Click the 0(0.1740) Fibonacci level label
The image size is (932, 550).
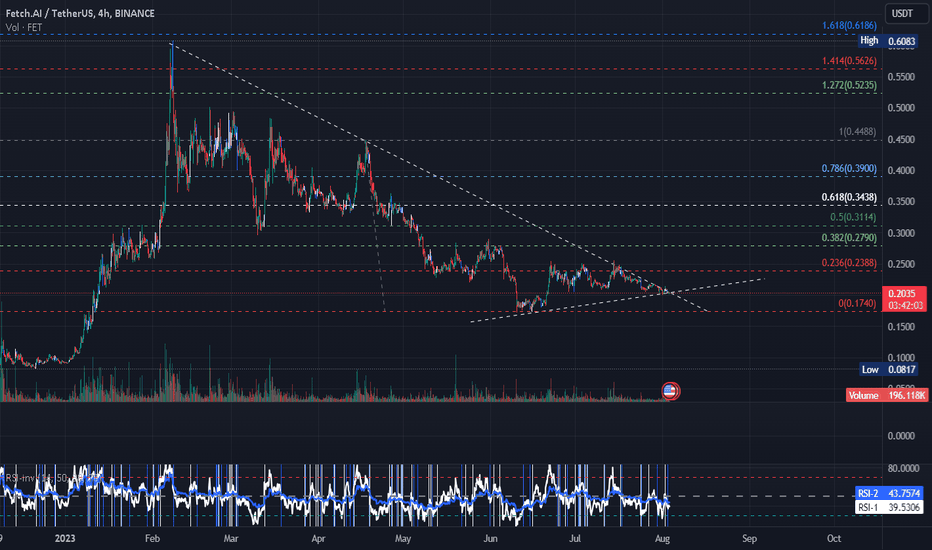coord(857,303)
